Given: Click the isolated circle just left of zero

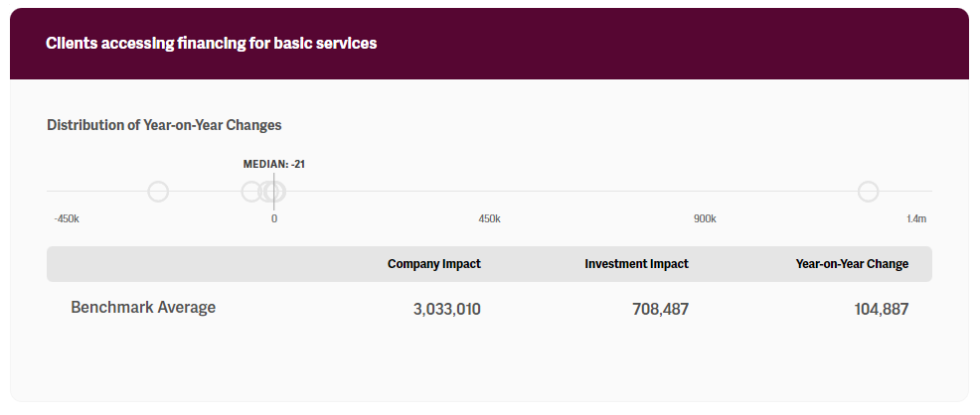Looking at the screenshot, I should coord(251,192).
